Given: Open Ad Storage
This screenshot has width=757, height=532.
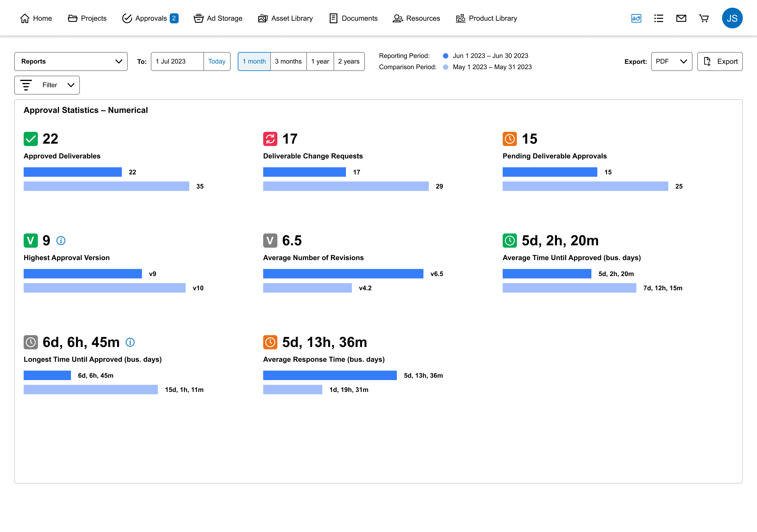Looking at the screenshot, I should click(218, 18).
